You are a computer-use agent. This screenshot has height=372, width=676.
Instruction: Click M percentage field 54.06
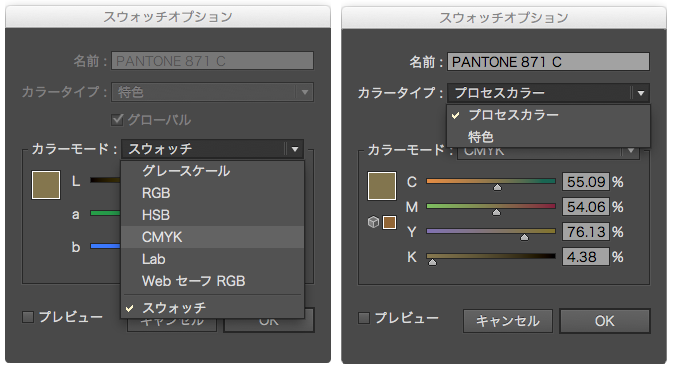coord(586,207)
